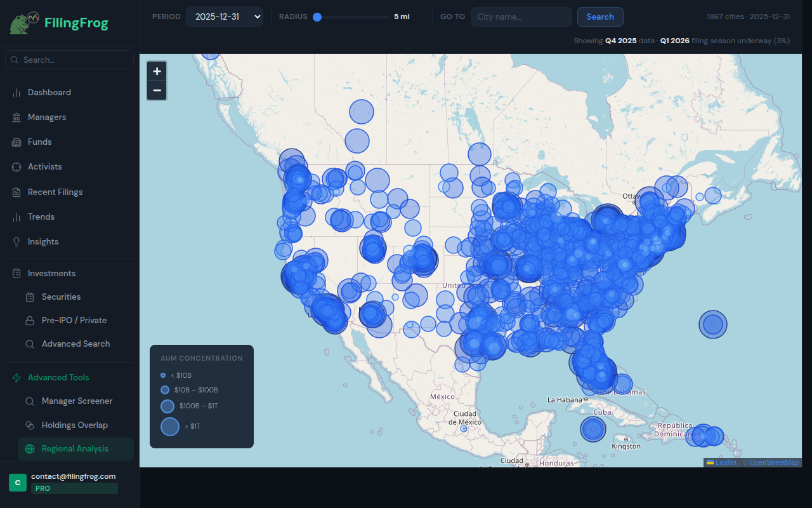Click the Funds icon in the sidebar
Viewport: 812px width, 508px height.
click(x=15, y=142)
